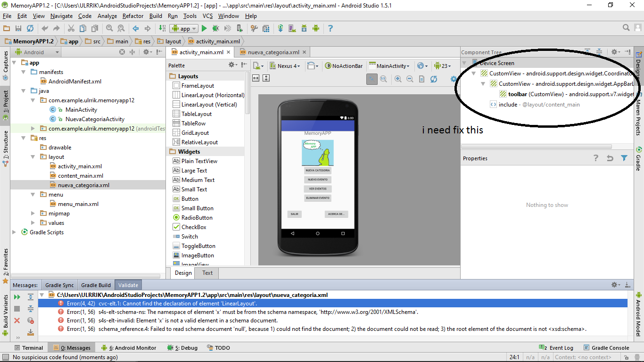Open the Nexus 4 device dropdown
Viewport: 644px width, 362px height.
pos(284,66)
